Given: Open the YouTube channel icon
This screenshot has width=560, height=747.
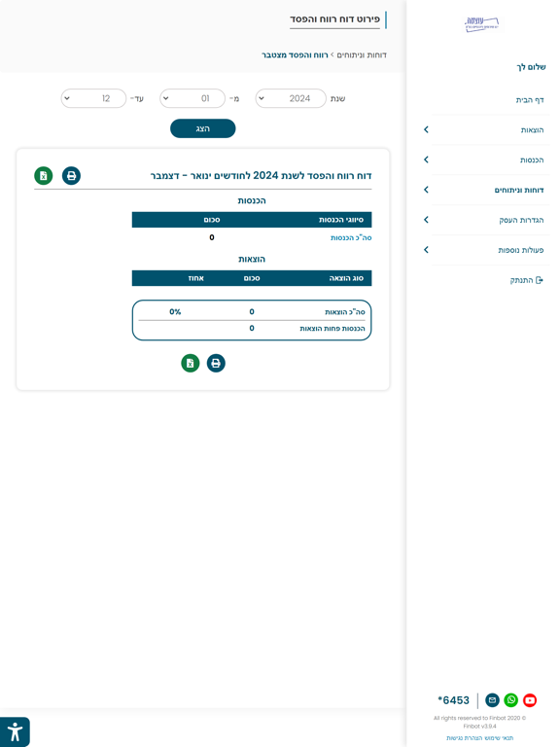Looking at the screenshot, I should click(x=530, y=700).
